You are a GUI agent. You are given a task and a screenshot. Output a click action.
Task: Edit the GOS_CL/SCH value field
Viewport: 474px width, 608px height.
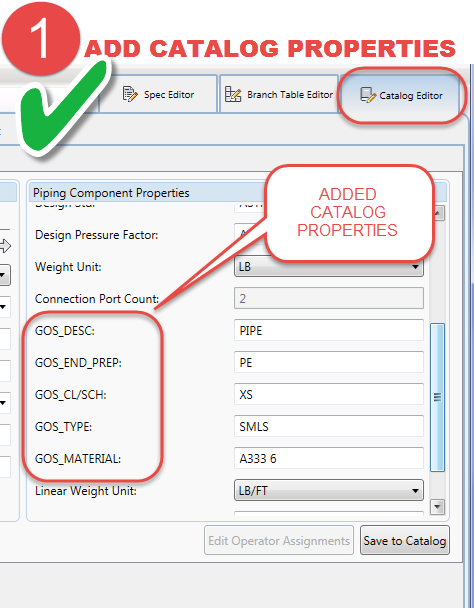pyautogui.click(x=329, y=394)
